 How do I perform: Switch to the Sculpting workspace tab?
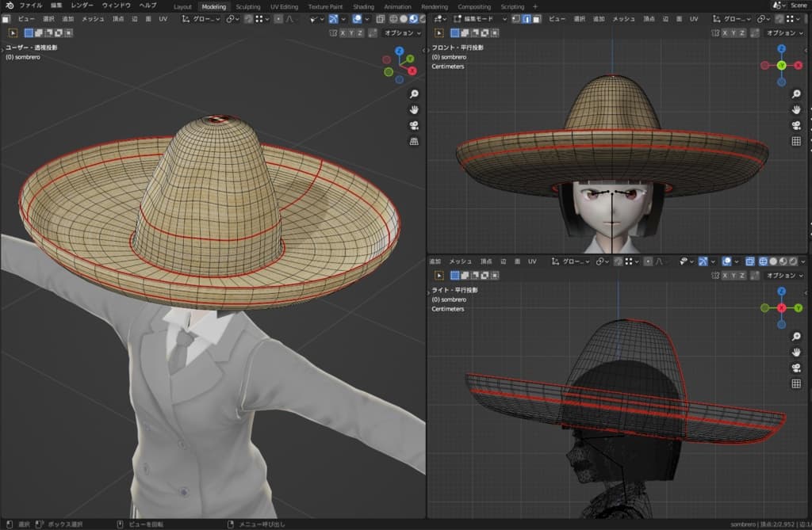[247, 6]
